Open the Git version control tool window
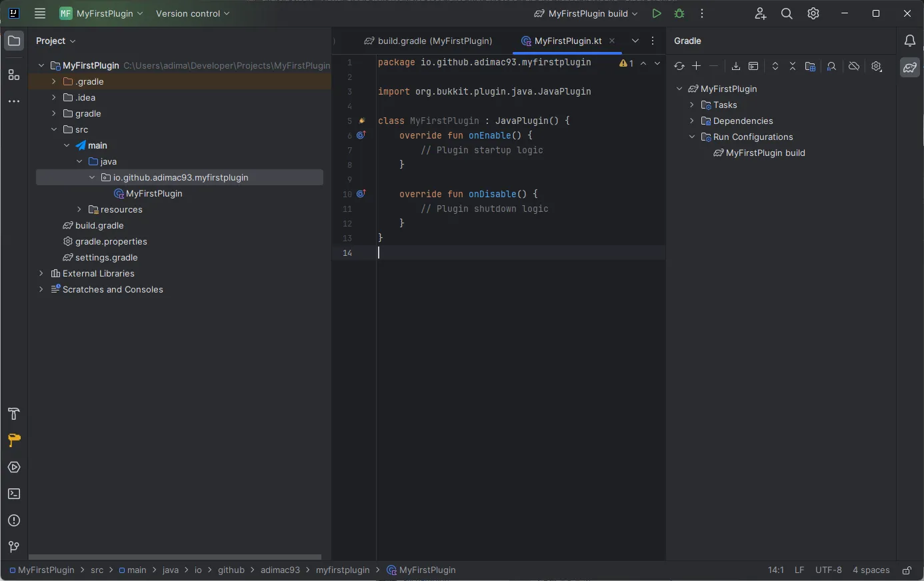Image resolution: width=924 pixels, height=581 pixels. click(13, 547)
